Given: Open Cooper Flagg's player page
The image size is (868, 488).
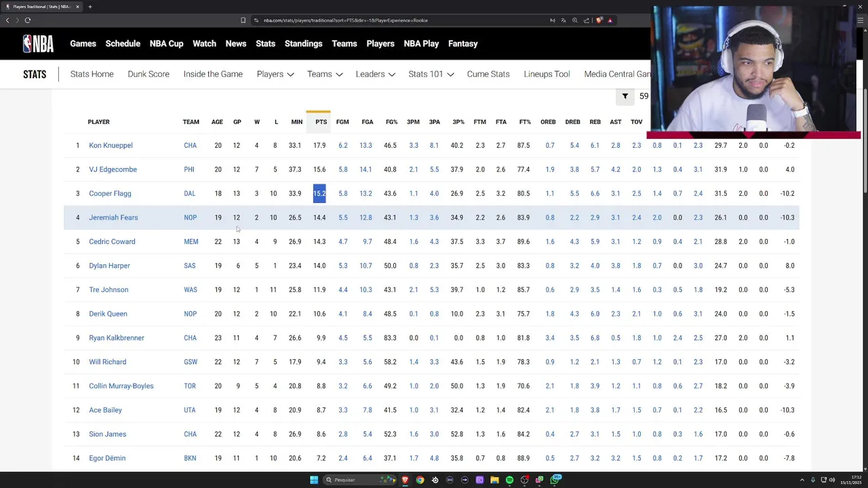Looking at the screenshot, I should pos(110,194).
